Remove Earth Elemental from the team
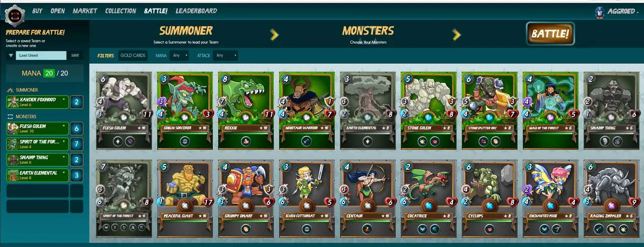Screen dimensions: 644x247 [63, 172]
